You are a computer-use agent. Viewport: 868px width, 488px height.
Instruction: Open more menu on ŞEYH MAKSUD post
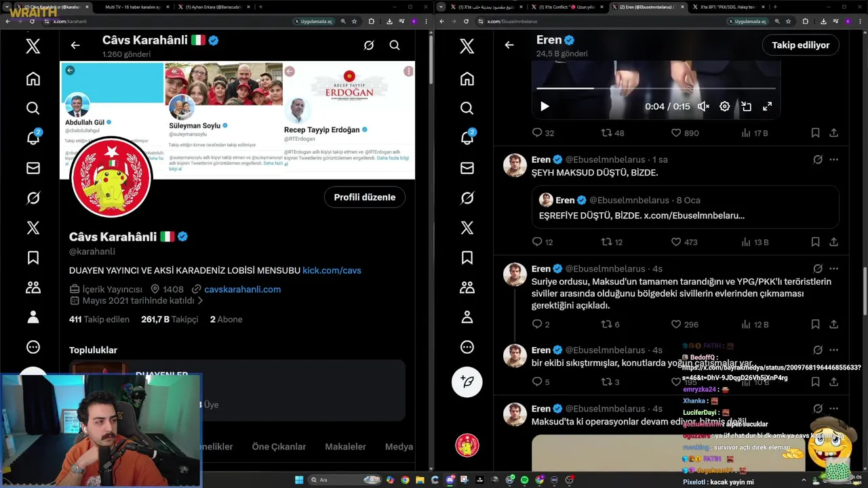[x=834, y=160]
